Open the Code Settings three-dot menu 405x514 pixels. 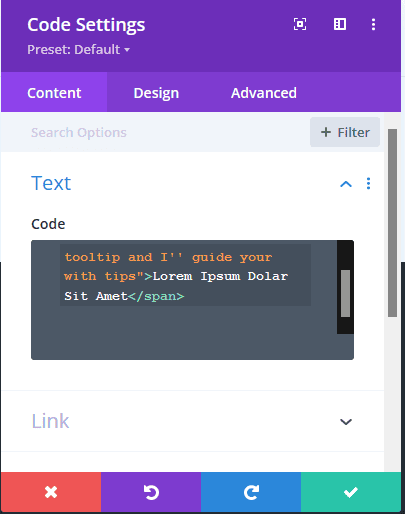(x=373, y=24)
